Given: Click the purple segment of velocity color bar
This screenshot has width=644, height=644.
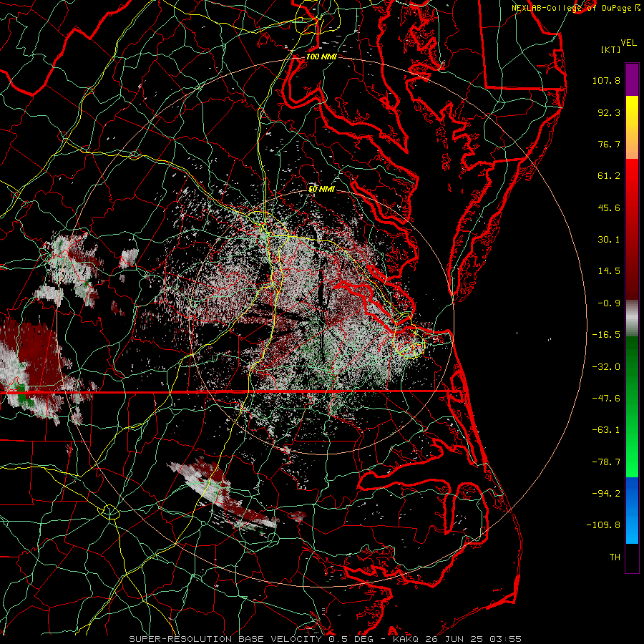Looking at the screenshot, I should (x=632, y=79).
